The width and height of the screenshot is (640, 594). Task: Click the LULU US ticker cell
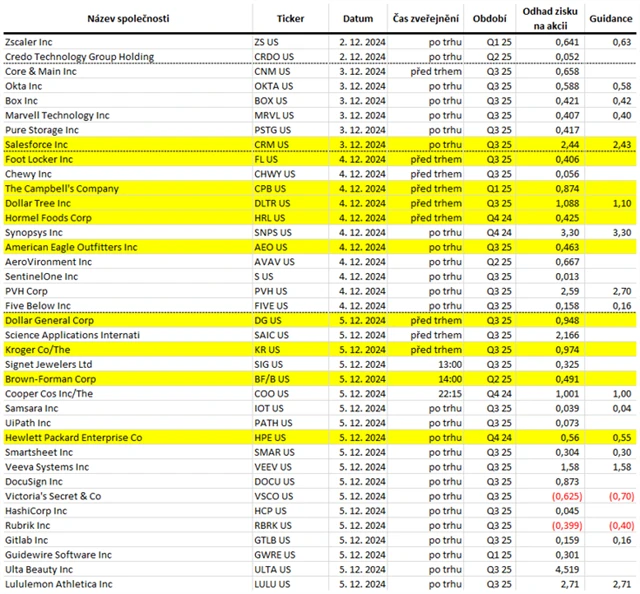273,584
